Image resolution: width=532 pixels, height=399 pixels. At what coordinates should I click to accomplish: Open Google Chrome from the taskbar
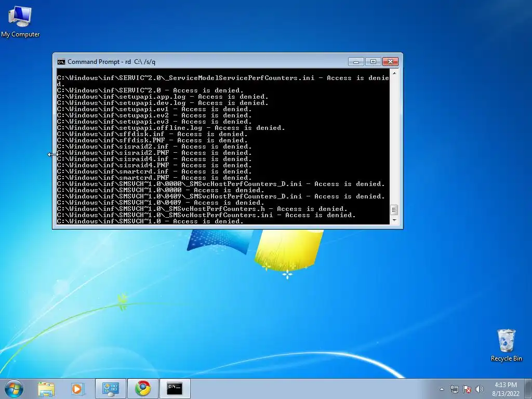(x=143, y=389)
